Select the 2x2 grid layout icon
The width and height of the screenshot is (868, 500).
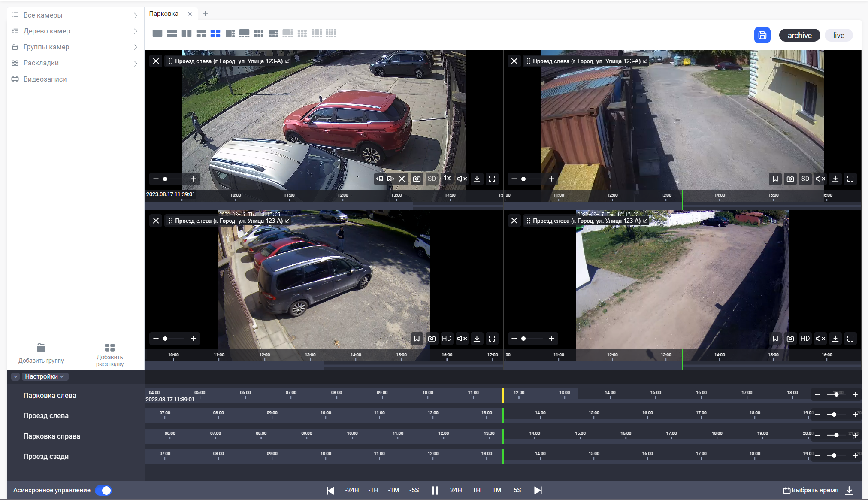pos(215,33)
